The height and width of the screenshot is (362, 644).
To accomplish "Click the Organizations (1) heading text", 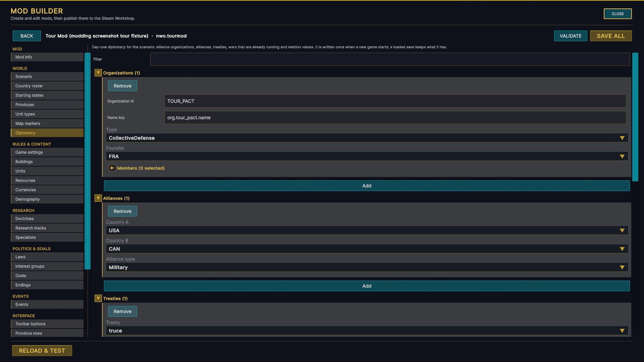I will tap(122, 73).
